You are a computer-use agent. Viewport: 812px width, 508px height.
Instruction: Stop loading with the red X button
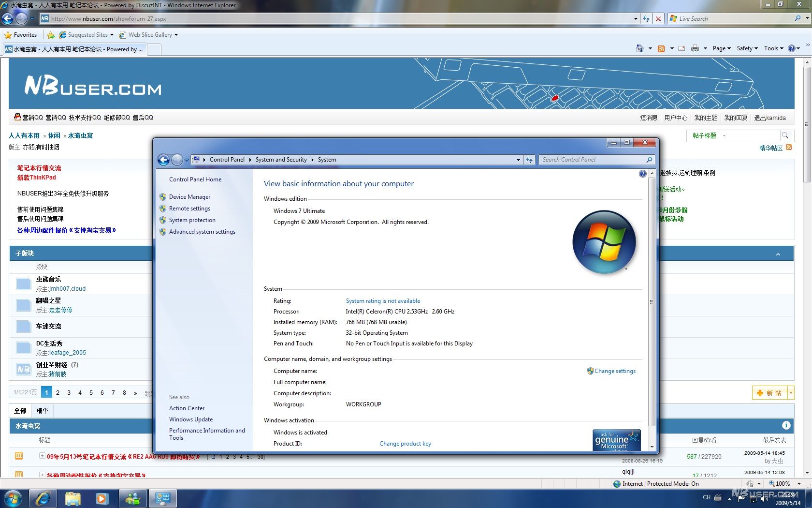(x=658, y=18)
